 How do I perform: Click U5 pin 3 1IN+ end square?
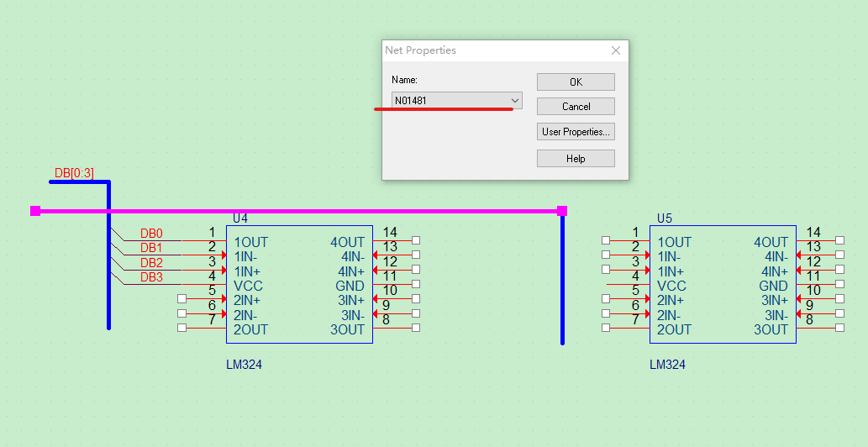606,270
